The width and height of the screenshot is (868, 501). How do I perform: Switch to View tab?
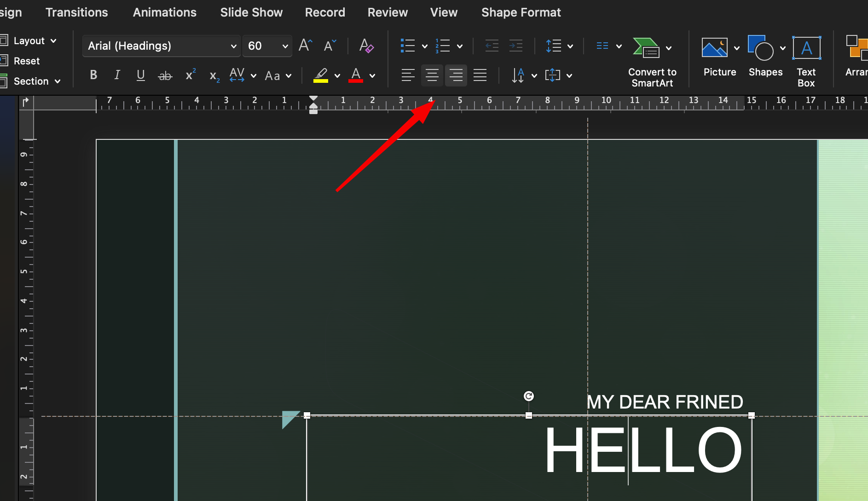[444, 12]
